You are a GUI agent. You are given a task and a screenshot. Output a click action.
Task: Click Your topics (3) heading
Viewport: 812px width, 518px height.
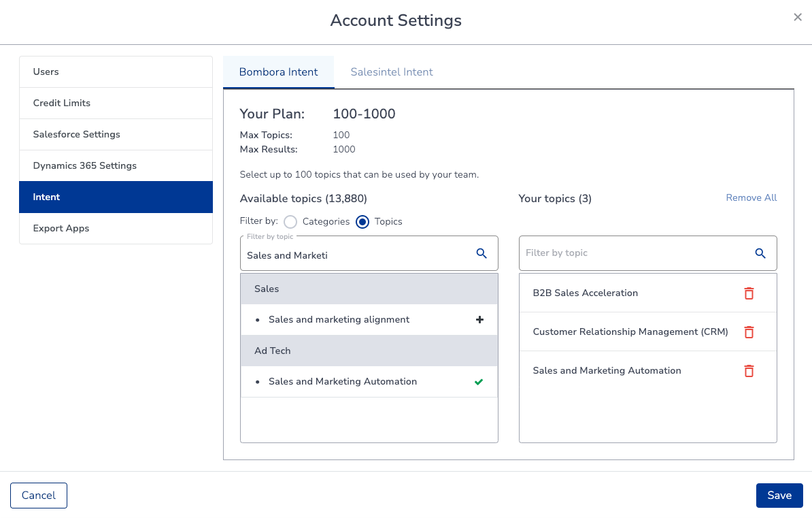click(x=555, y=199)
